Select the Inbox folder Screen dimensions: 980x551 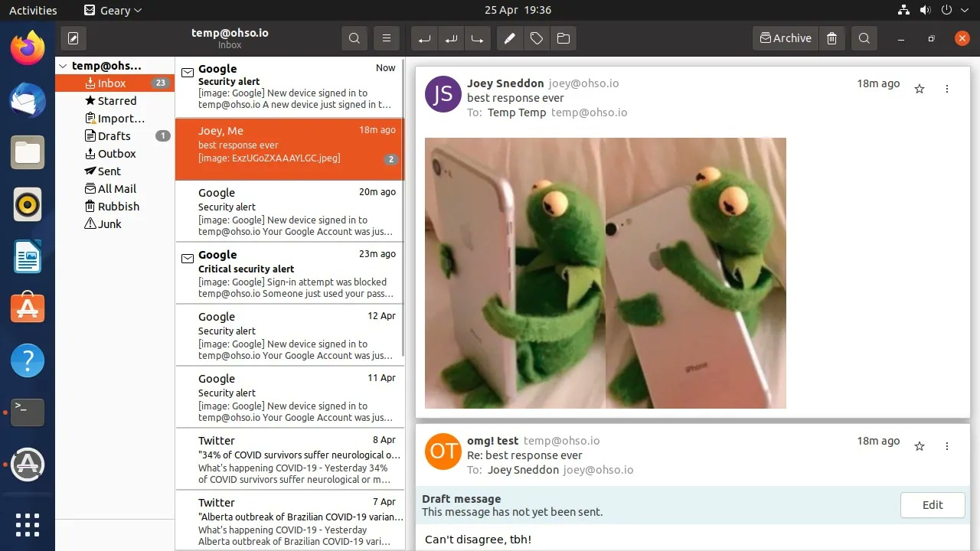[115, 83]
